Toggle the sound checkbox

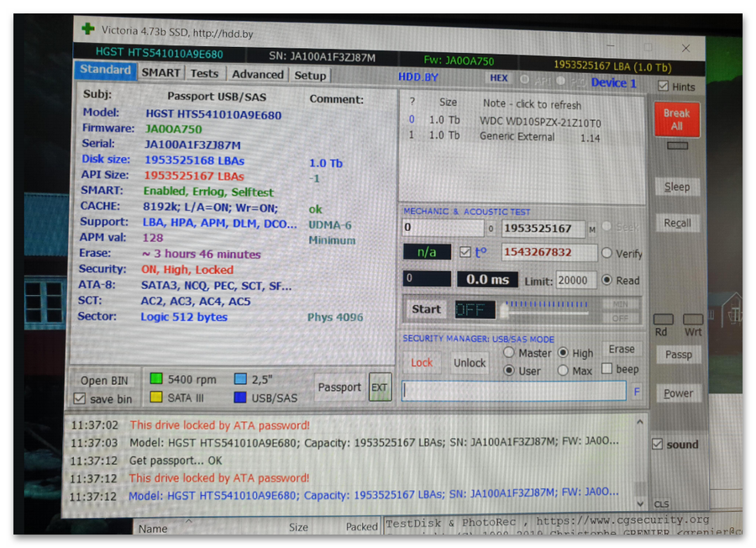(x=657, y=444)
